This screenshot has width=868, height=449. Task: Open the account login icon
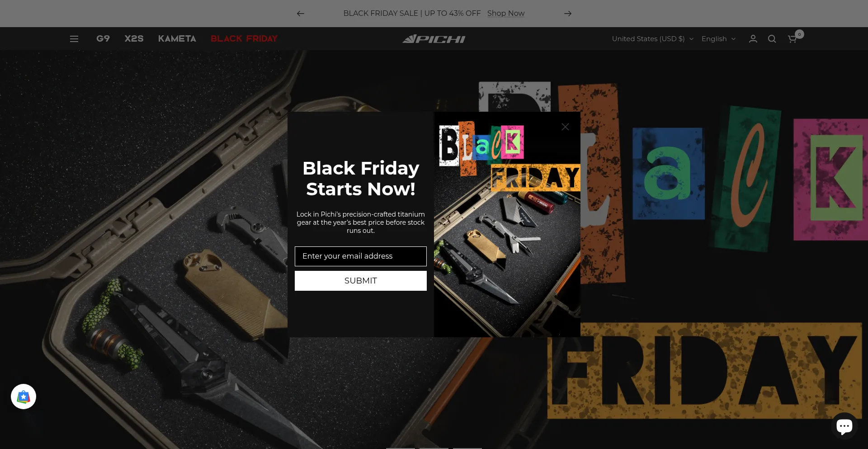[x=753, y=39]
